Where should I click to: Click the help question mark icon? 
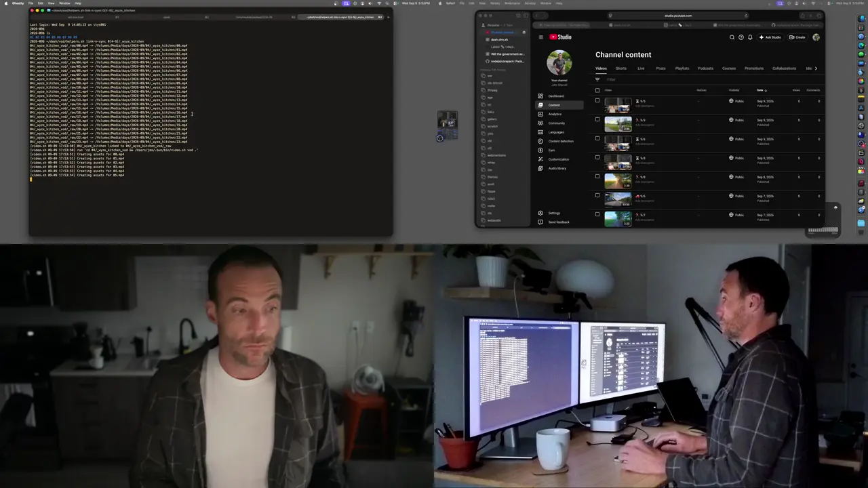[x=741, y=37]
